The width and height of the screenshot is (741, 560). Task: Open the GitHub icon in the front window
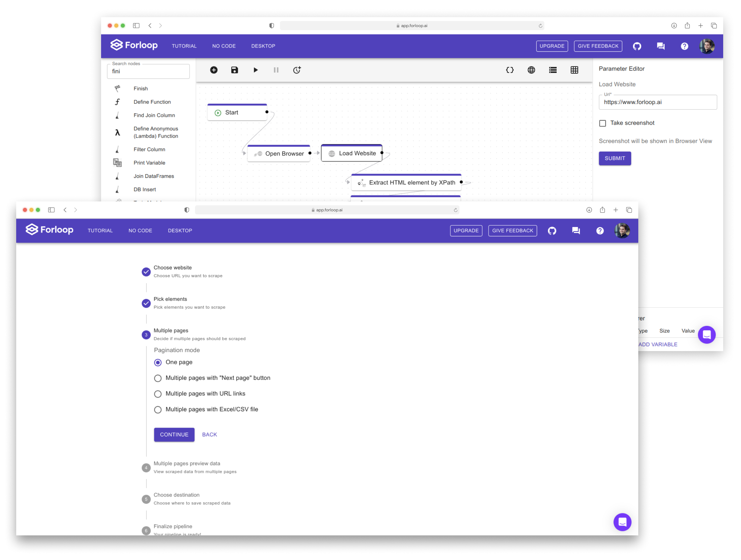click(x=552, y=231)
